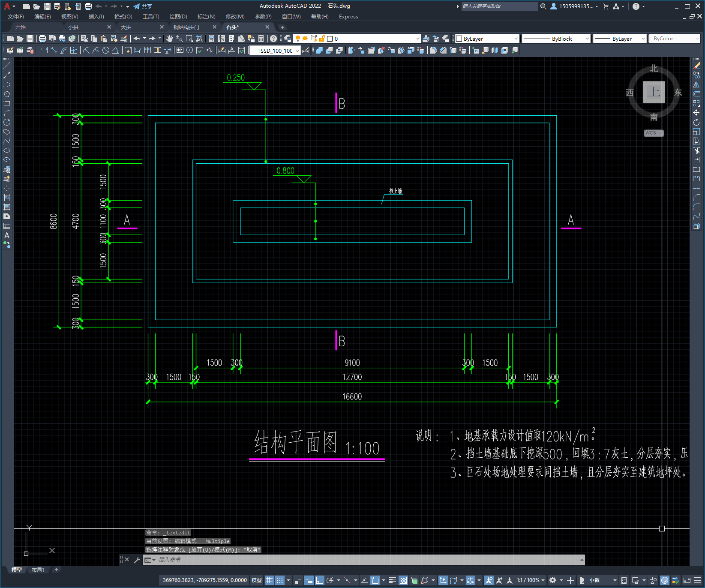Open the ByBlock linetype dropdown
Screen dimensions: 705x588
556,39
